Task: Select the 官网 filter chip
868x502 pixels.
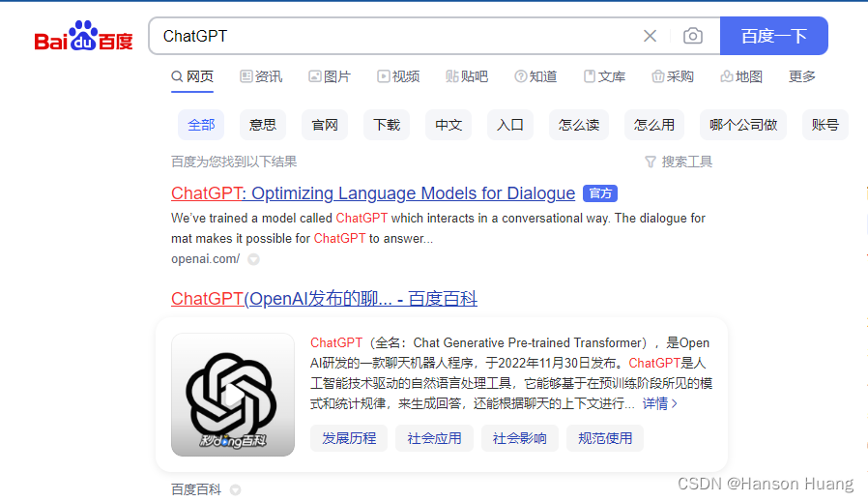Action: (325, 125)
